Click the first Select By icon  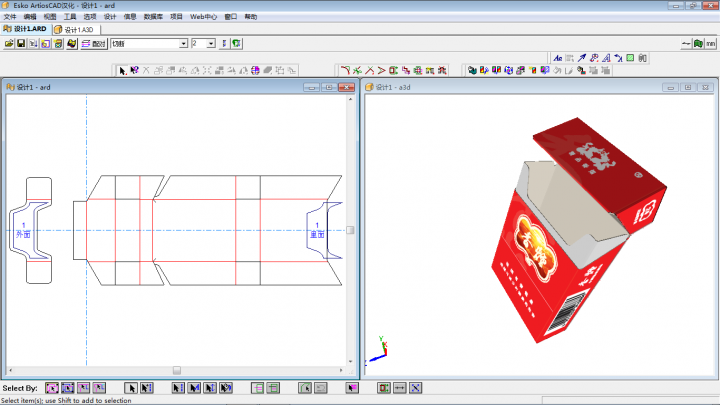(x=52, y=387)
